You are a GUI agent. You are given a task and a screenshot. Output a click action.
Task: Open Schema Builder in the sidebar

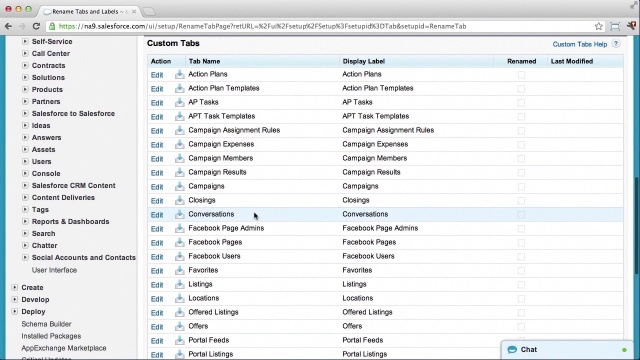tap(46, 324)
